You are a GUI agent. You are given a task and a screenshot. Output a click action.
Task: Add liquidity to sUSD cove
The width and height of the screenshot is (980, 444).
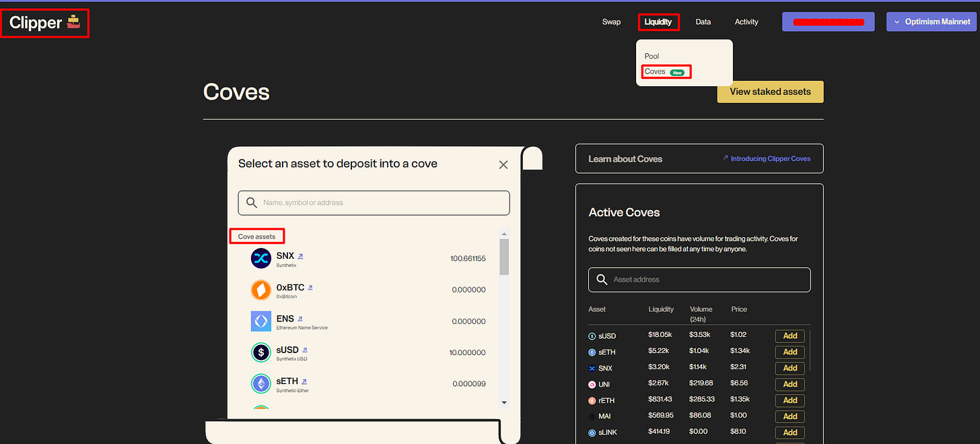(790, 336)
